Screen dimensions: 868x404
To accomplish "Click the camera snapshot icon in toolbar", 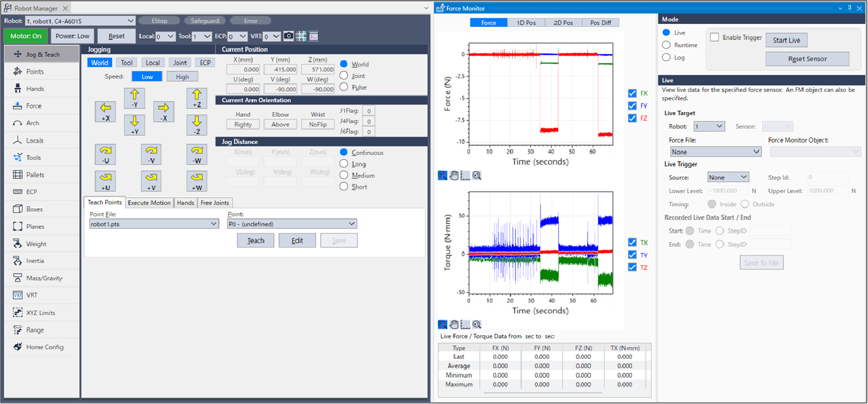I will pyautogui.click(x=288, y=36).
